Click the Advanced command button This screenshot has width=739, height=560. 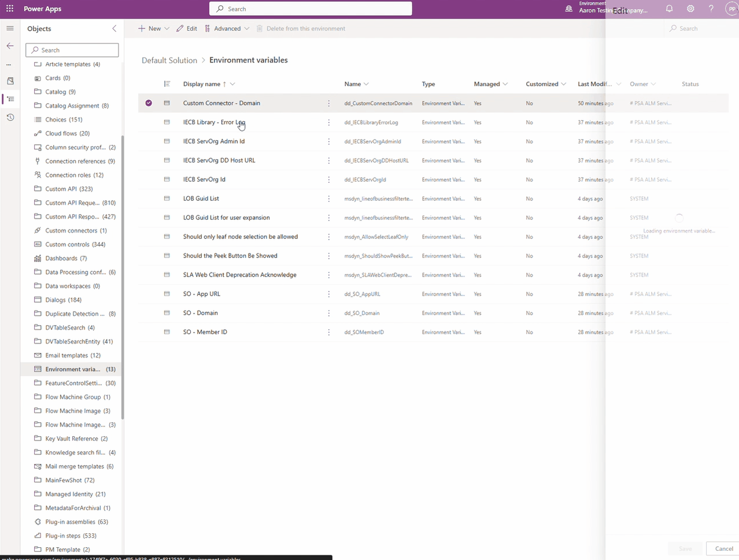(x=223, y=28)
